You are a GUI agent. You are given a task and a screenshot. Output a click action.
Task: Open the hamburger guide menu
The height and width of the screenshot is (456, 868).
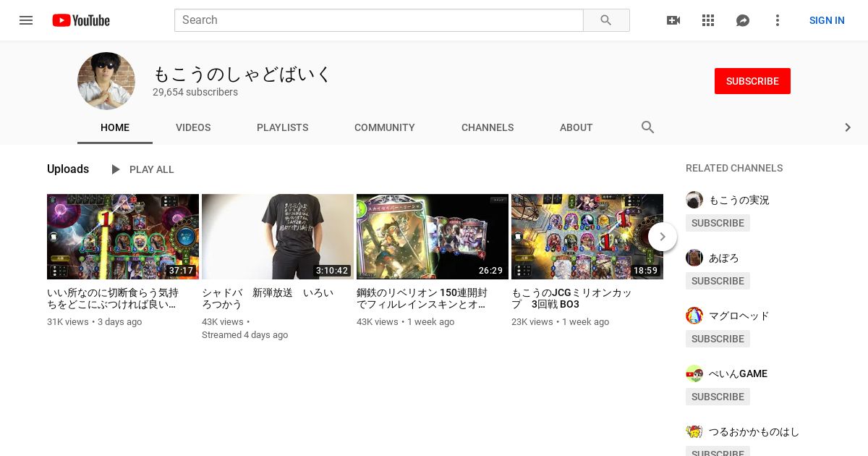(x=26, y=20)
